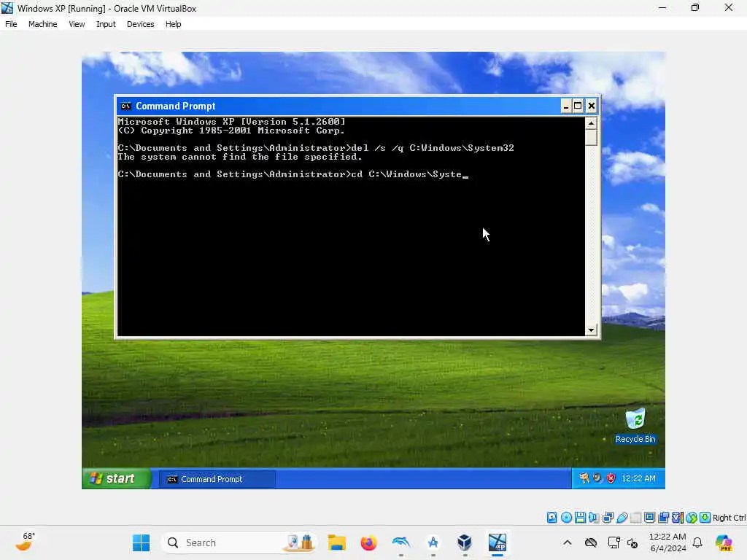Open the View menu
The height and width of the screenshot is (560, 747).
click(x=77, y=24)
